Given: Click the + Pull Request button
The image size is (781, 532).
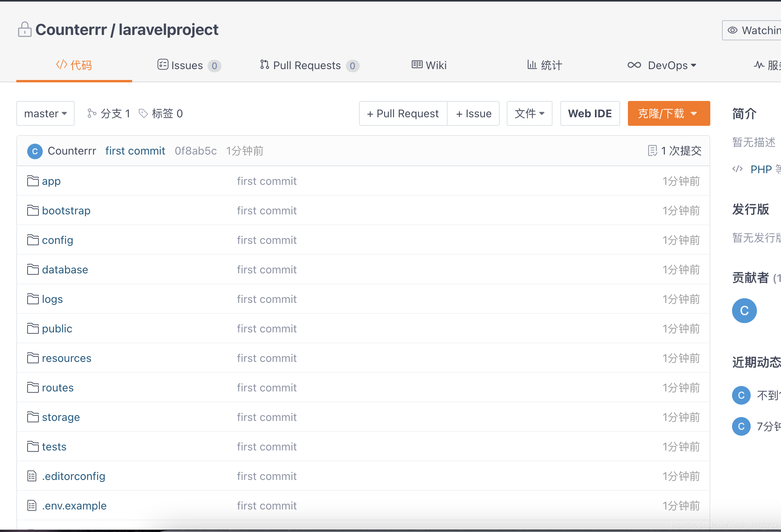Looking at the screenshot, I should (x=403, y=113).
